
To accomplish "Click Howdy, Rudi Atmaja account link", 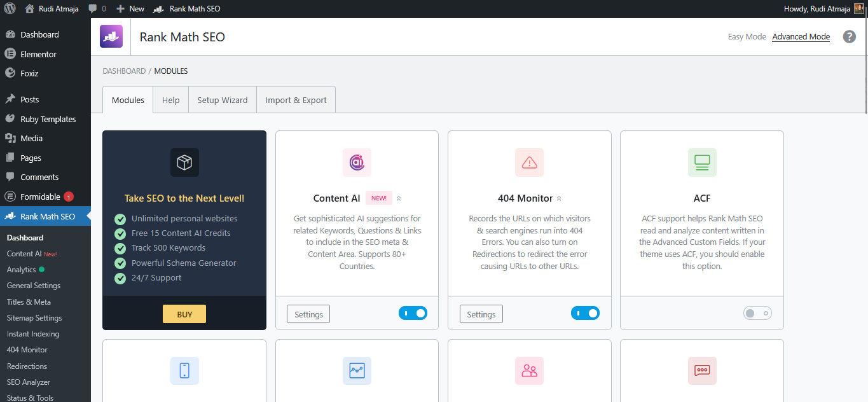I will tap(824, 9).
